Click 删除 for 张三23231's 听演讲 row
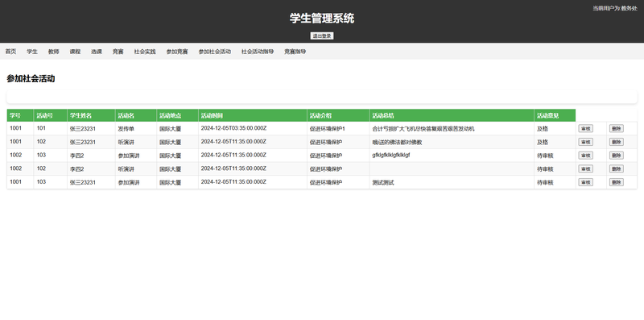This screenshot has width=644, height=320. [616, 142]
